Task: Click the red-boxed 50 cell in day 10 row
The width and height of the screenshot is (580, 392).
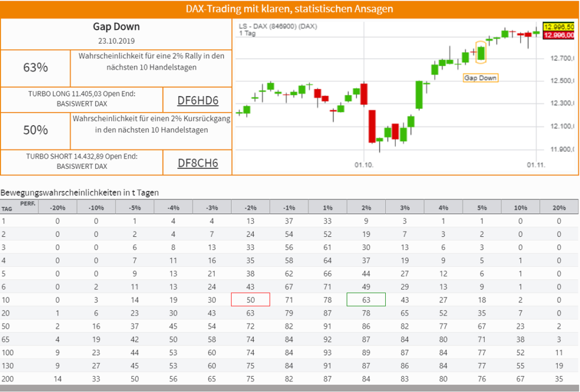Action: (250, 300)
